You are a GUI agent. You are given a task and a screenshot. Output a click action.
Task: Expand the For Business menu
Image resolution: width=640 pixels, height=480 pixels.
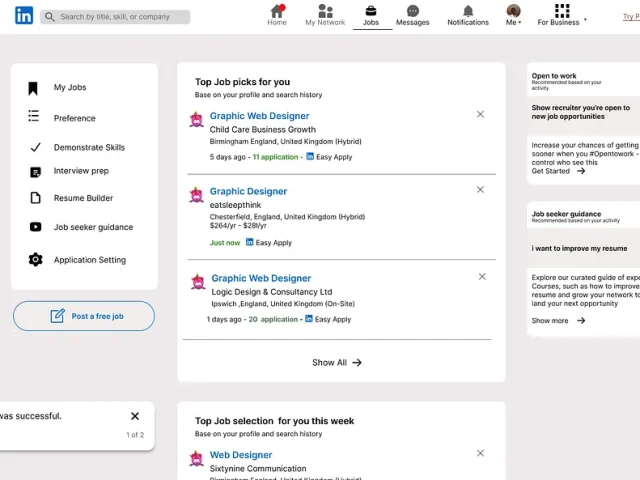pyautogui.click(x=562, y=16)
